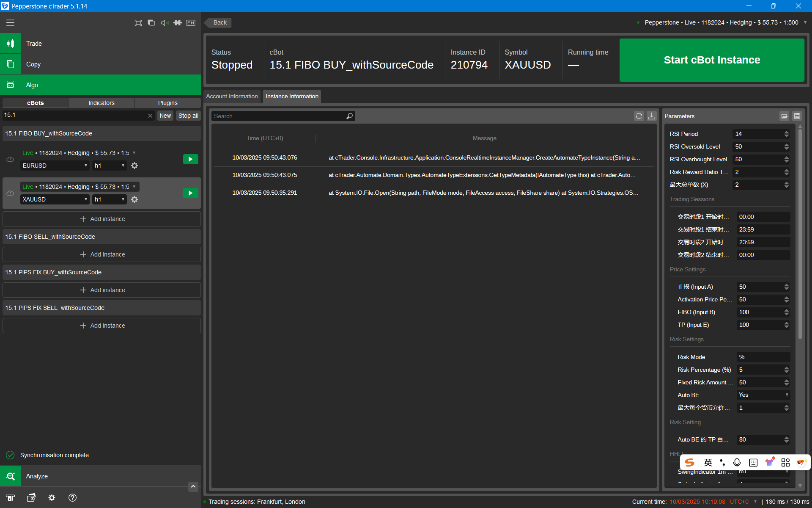
Task: Load parameters from file icon
Action: 785,116
